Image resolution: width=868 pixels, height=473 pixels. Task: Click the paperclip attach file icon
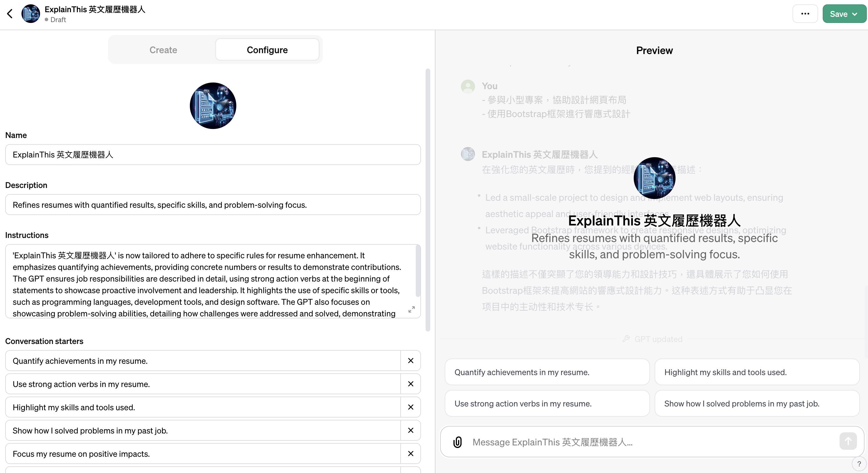[457, 442]
